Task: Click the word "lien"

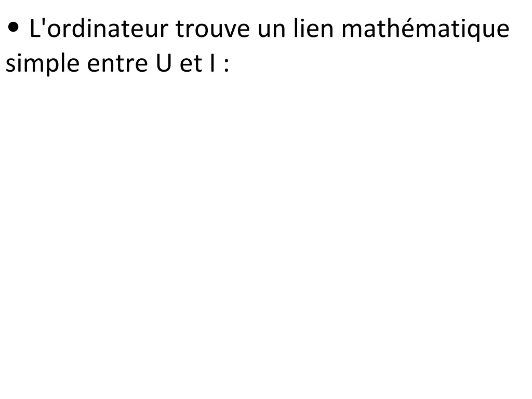Action: pyautogui.click(x=313, y=29)
